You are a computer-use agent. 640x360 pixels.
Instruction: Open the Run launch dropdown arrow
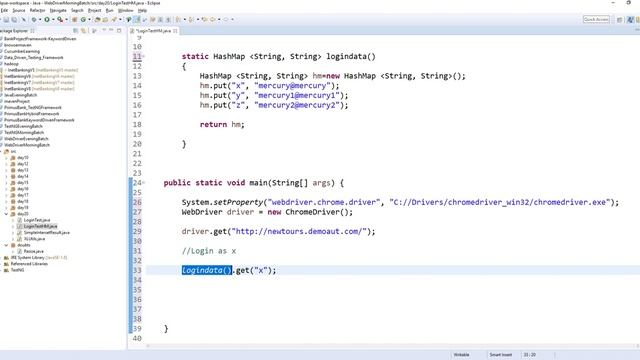pos(53,19)
